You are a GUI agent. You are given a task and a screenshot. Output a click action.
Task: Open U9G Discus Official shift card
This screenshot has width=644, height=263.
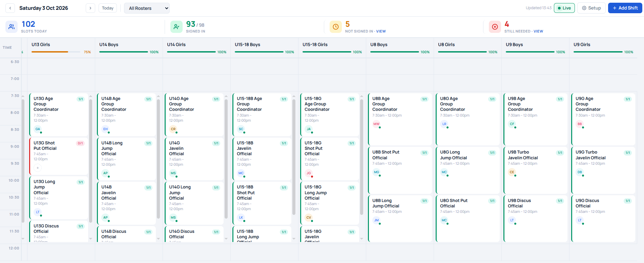click(x=603, y=218)
